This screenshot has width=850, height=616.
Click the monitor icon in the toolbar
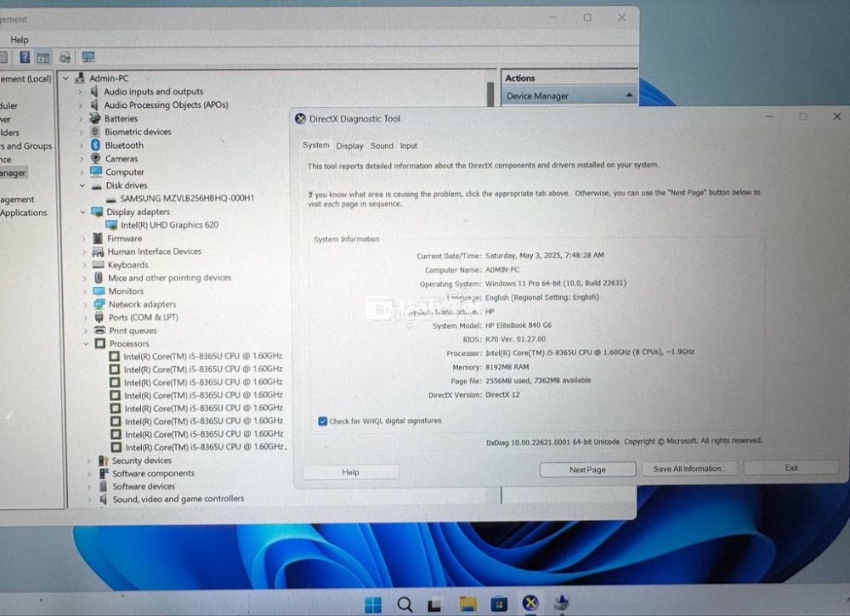coord(88,57)
